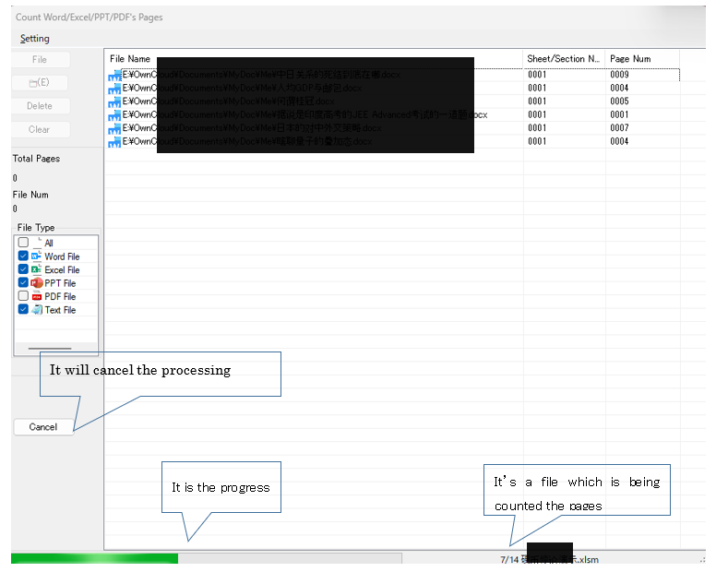Click status bar text 7/14 xlsm file

pyautogui.click(x=549, y=559)
